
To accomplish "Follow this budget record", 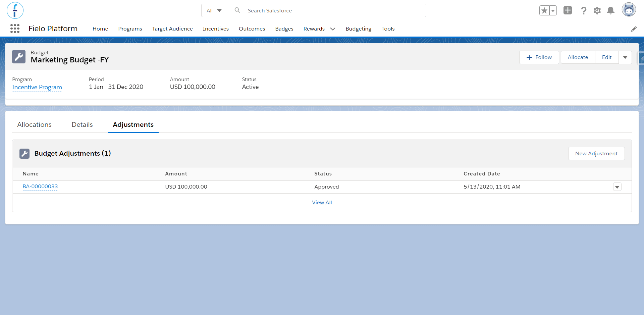I will tap(539, 57).
